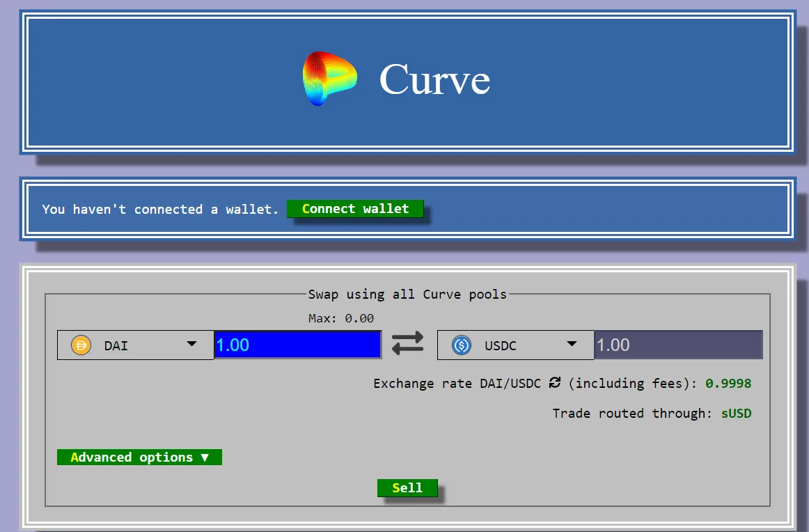Image resolution: width=809 pixels, height=532 pixels.
Task: Click the DAI coin icon
Action: pyautogui.click(x=81, y=345)
